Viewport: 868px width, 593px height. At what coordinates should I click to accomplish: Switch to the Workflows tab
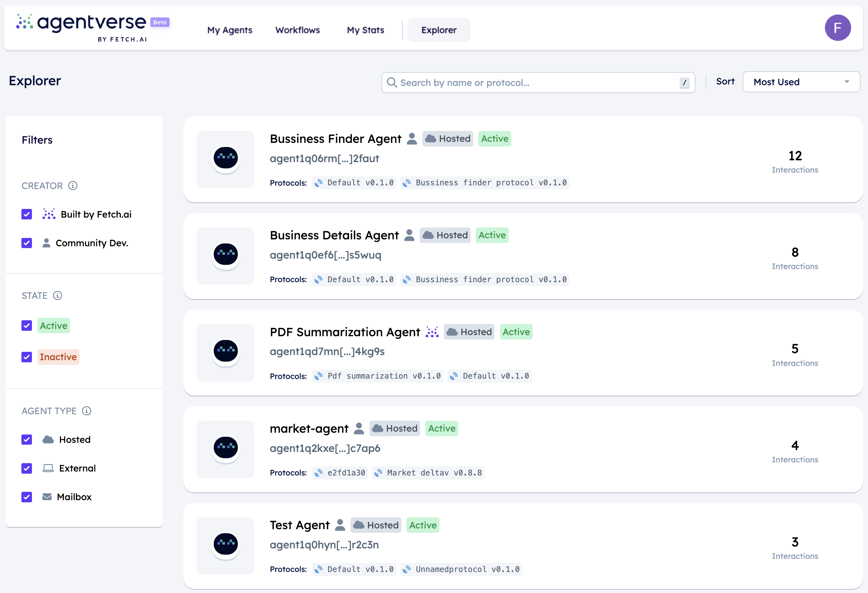coord(297,30)
